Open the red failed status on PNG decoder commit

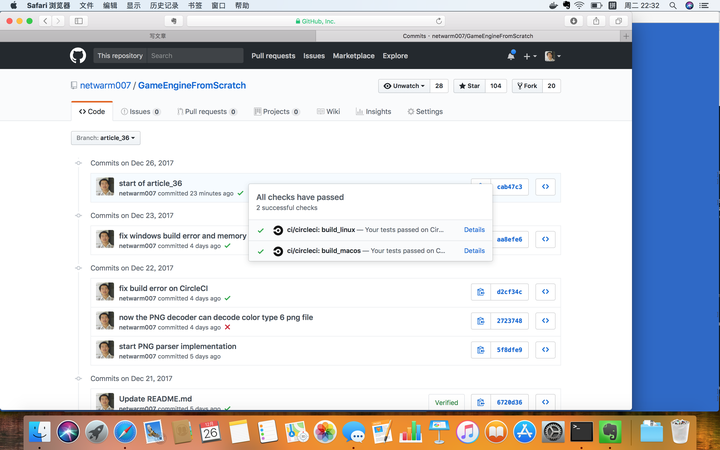coord(227,327)
